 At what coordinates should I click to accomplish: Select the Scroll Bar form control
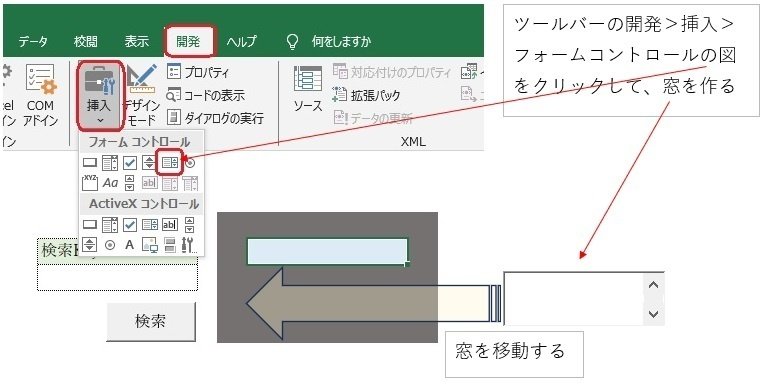coord(129,183)
